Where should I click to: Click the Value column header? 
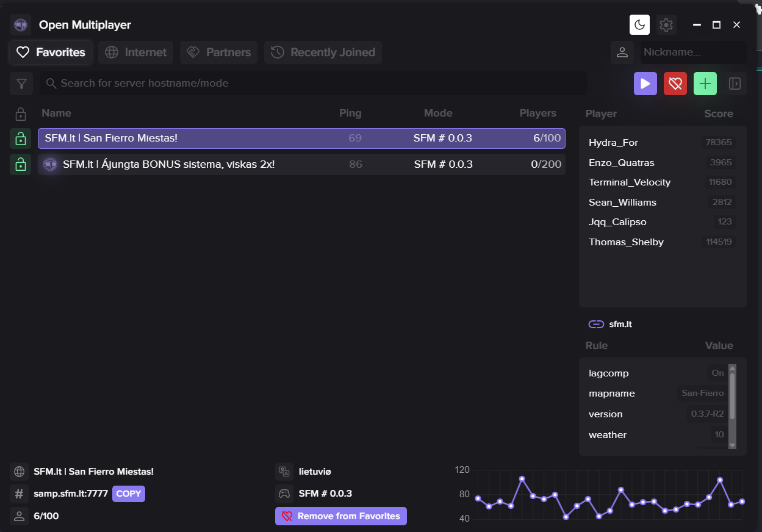pos(719,345)
